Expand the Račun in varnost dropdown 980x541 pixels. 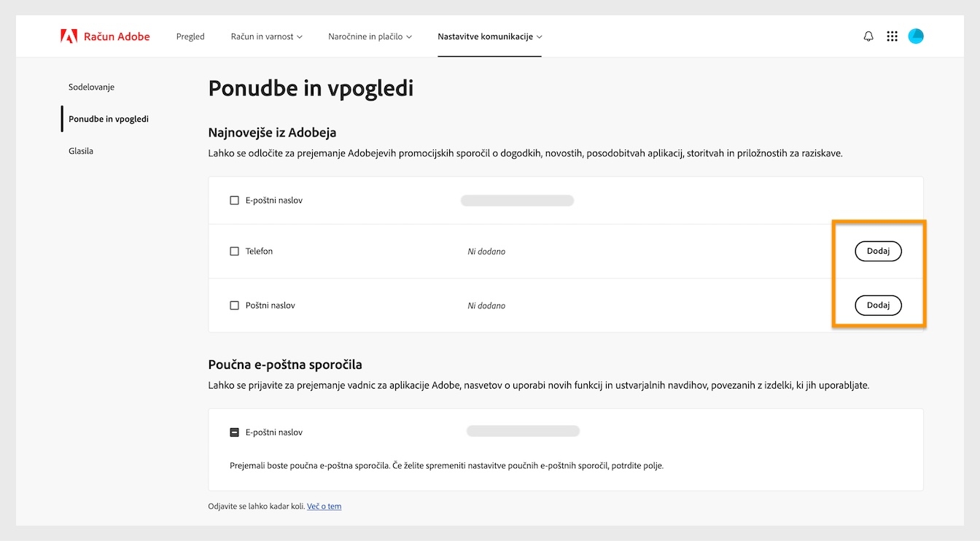(x=266, y=36)
